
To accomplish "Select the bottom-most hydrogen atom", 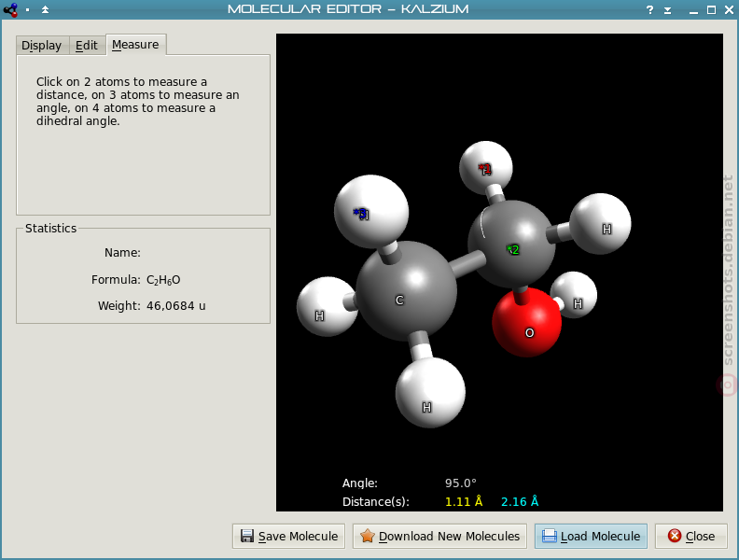I will click(430, 393).
